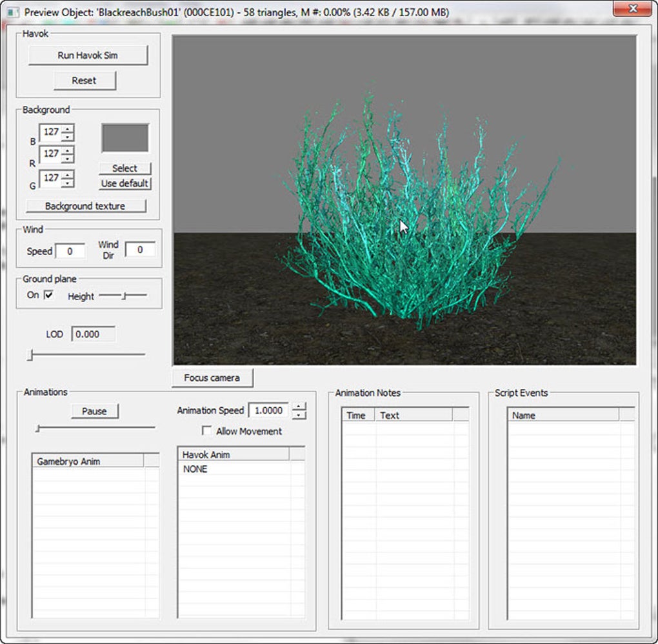
Task: Reset the Havok simulation
Action: tap(85, 80)
